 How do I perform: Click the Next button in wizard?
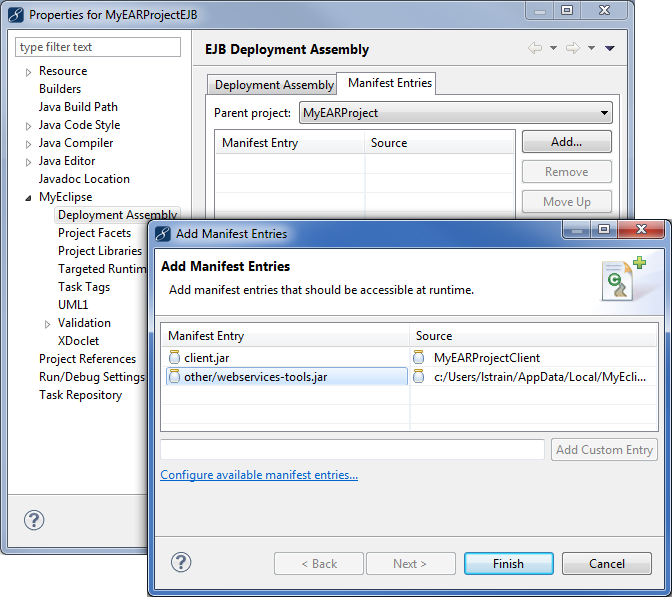click(x=411, y=564)
